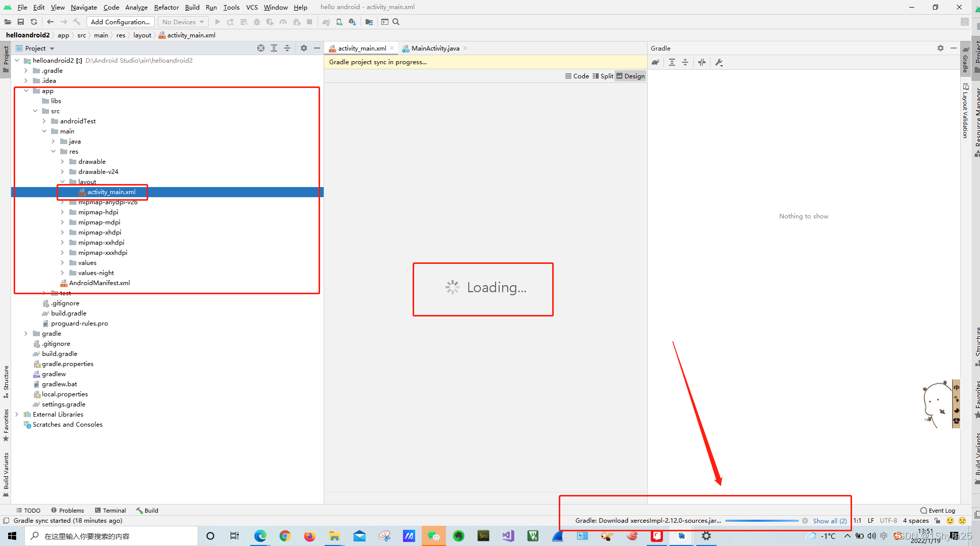This screenshot has height=546, width=980.
Task: Expand the External Libraries node
Action: pos(17,415)
